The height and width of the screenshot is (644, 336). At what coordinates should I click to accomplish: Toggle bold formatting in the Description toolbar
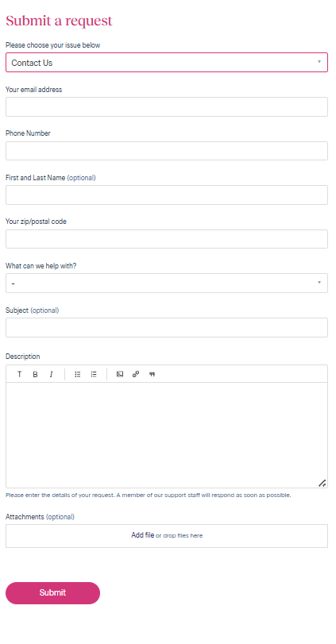[x=35, y=374]
